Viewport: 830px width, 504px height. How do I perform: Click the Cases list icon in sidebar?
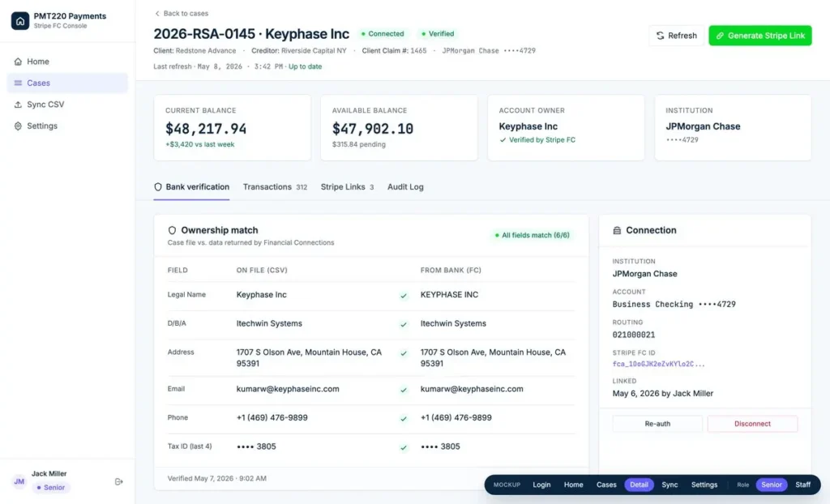(18, 83)
